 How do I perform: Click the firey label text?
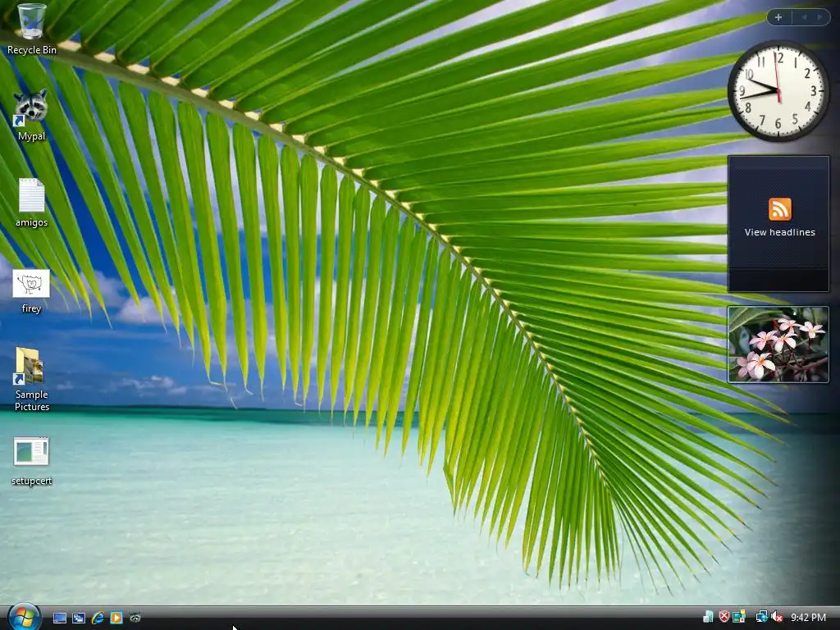[x=32, y=308]
